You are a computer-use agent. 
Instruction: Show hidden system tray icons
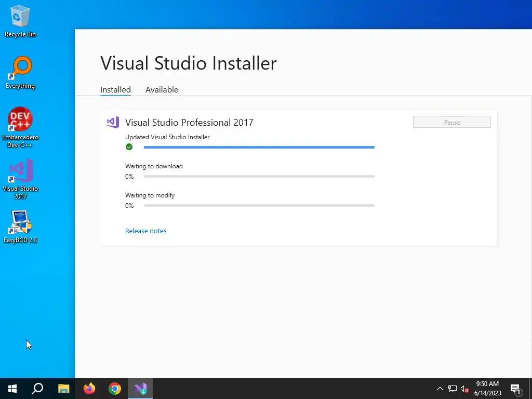(x=440, y=389)
